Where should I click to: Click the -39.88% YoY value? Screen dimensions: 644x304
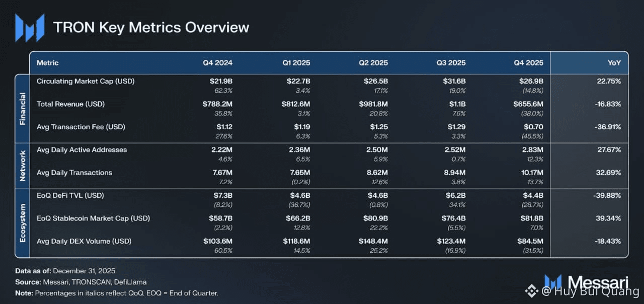(607, 195)
